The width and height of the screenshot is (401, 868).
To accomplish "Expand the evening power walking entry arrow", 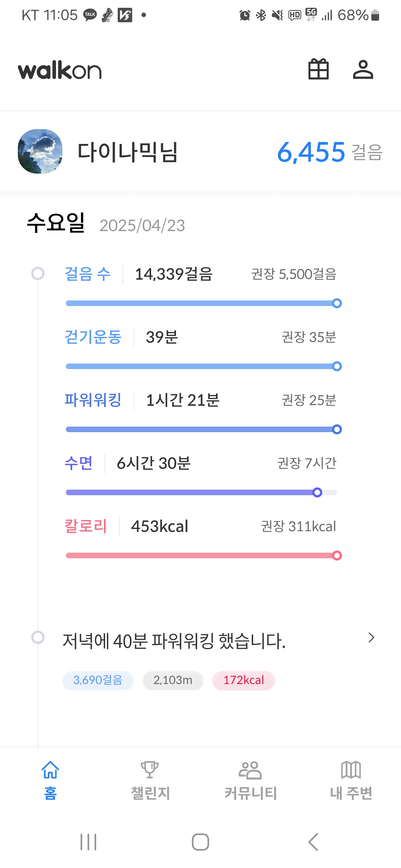I will click(x=371, y=638).
